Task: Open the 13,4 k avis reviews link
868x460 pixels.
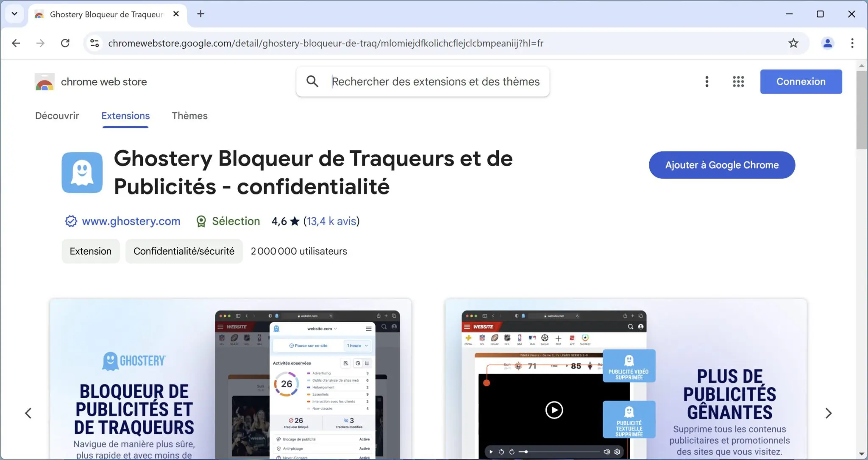Action: click(331, 221)
